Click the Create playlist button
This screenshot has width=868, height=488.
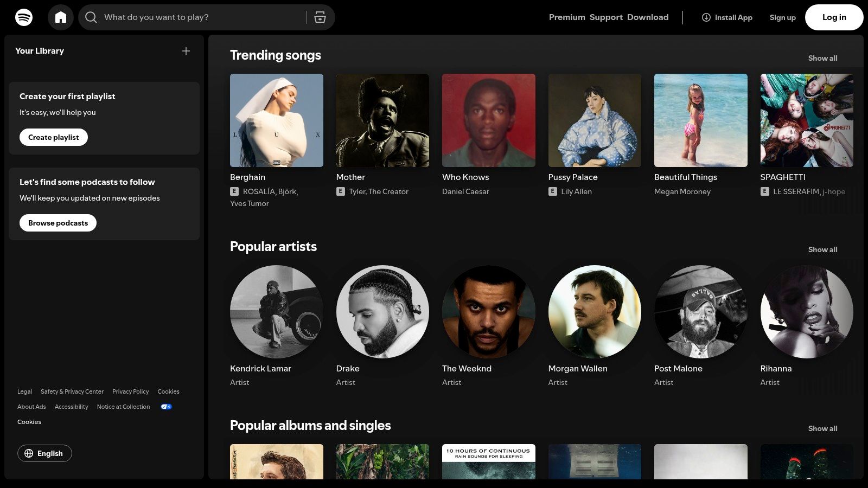point(53,137)
